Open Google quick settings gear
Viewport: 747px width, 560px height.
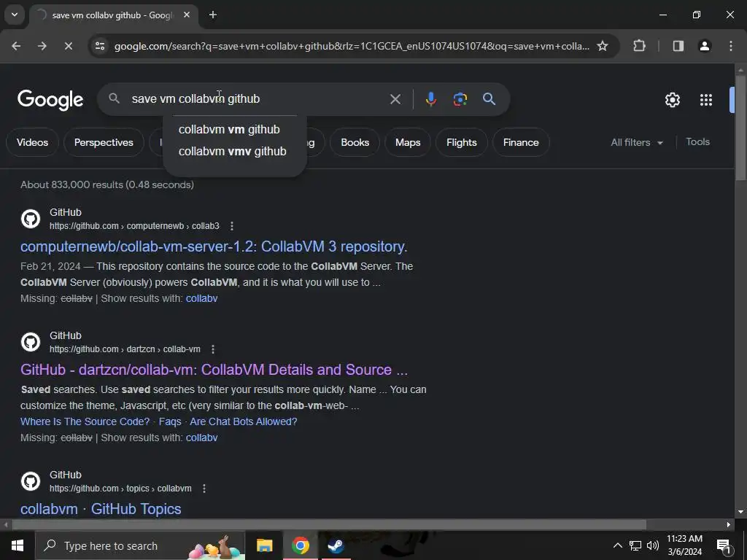click(672, 100)
